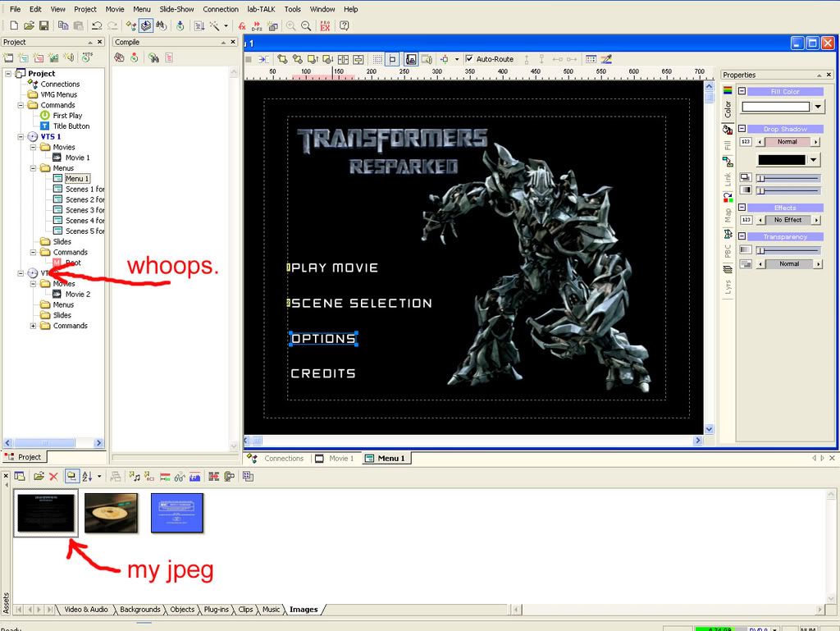
Task: Toggle the Auto-Route checkbox
Action: tap(469, 59)
